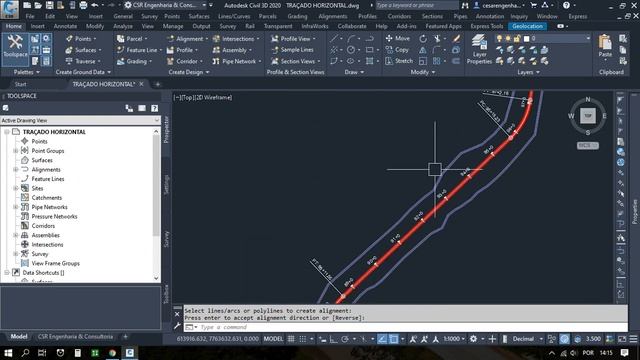Click the Move tool icon
This screenshot has height=360, width=640.
(x=389, y=38)
